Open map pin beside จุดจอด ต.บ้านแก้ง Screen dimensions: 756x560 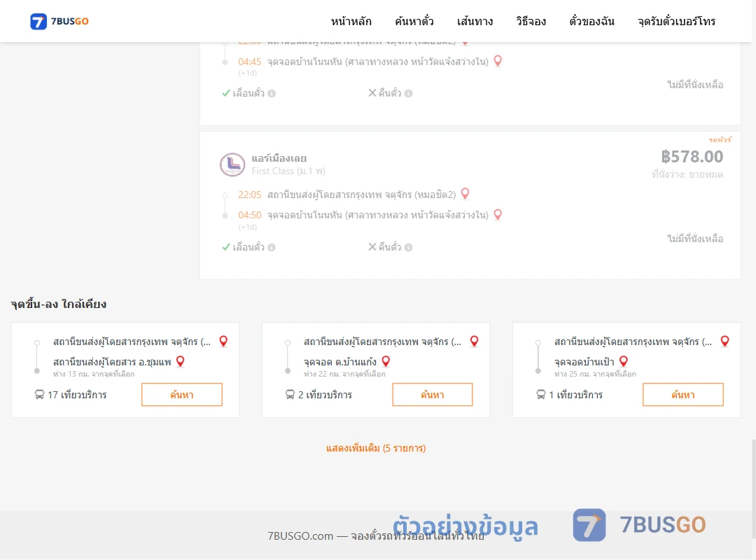pyautogui.click(x=386, y=361)
